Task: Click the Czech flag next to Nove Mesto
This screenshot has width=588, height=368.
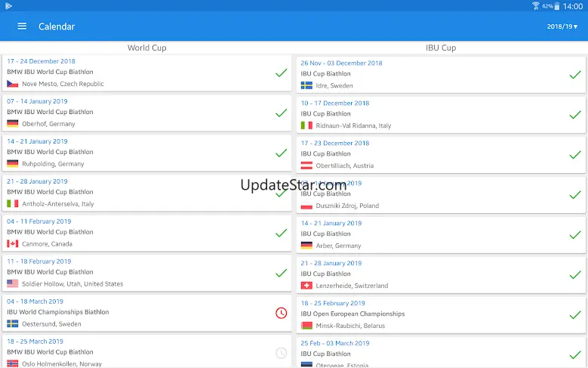Action: [x=12, y=84]
